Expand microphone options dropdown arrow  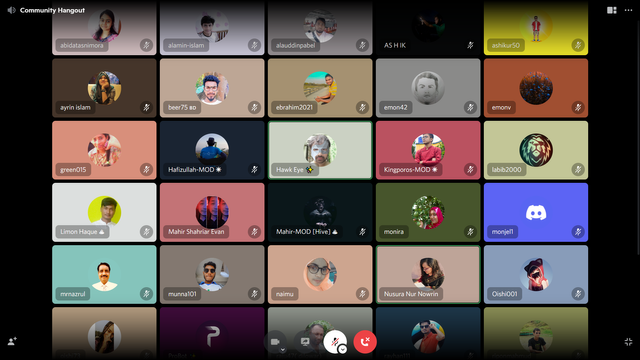tap(342, 349)
